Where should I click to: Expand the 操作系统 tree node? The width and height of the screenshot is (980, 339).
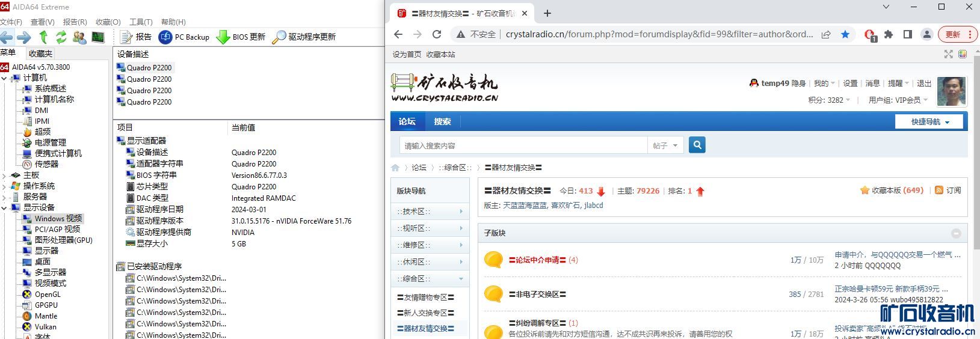pyautogui.click(x=4, y=186)
